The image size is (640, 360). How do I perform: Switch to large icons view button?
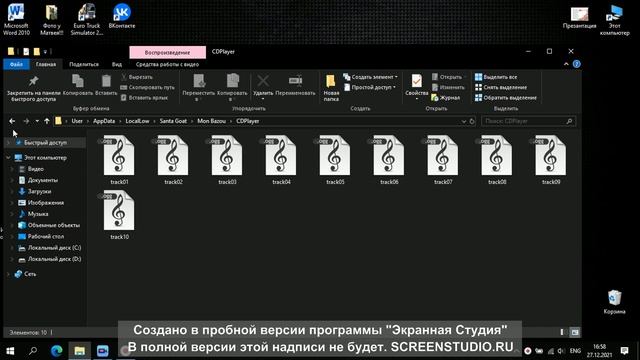(575, 332)
